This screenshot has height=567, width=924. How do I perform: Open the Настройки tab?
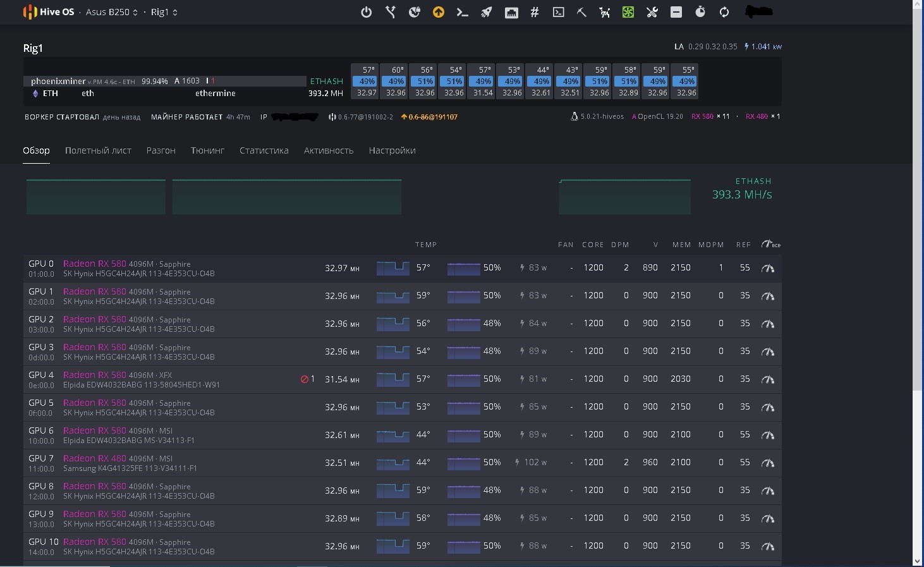[392, 150]
